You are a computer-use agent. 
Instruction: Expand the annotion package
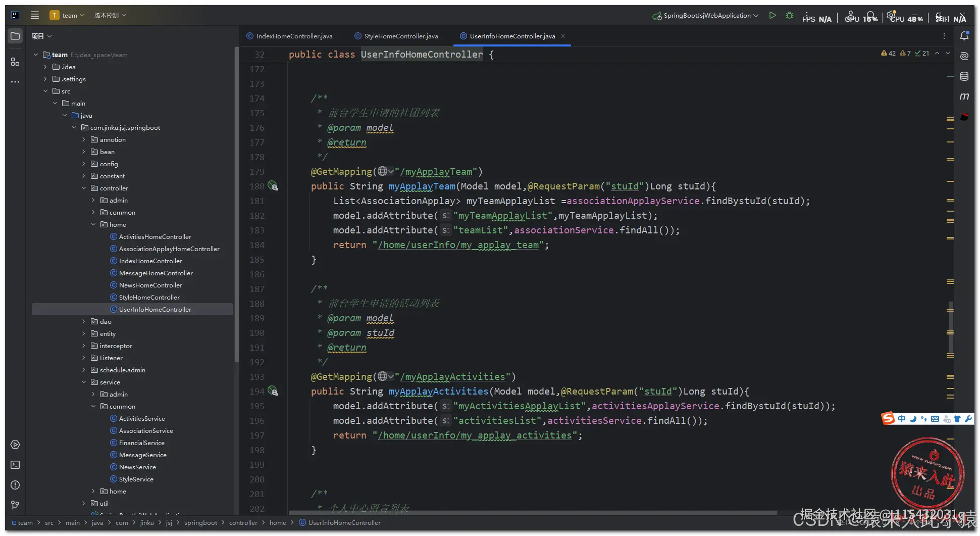pyautogui.click(x=84, y=139)
